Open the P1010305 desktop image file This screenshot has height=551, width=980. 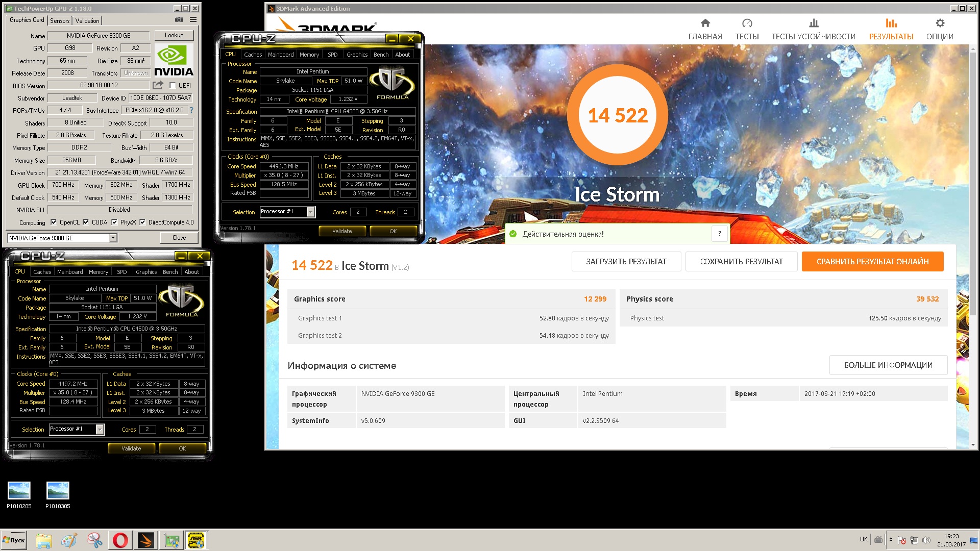pyautogui.click(x=58, y=495)
